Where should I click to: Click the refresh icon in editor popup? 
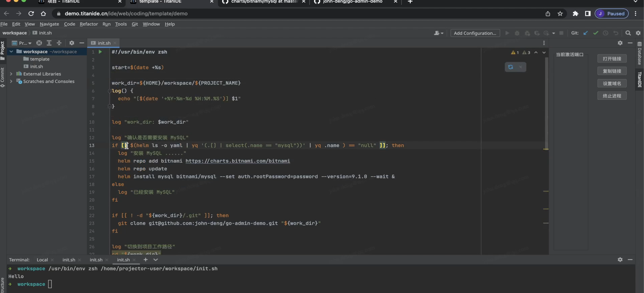510,67
